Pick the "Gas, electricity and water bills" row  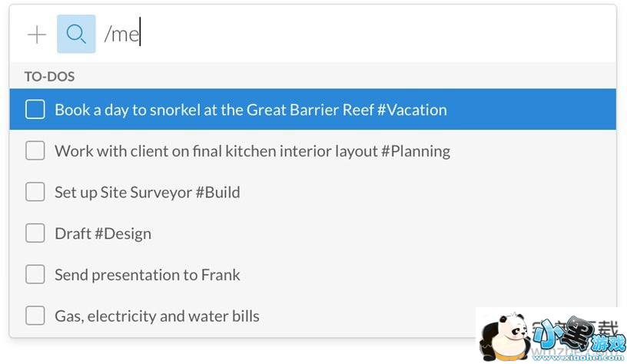[157, 316]
